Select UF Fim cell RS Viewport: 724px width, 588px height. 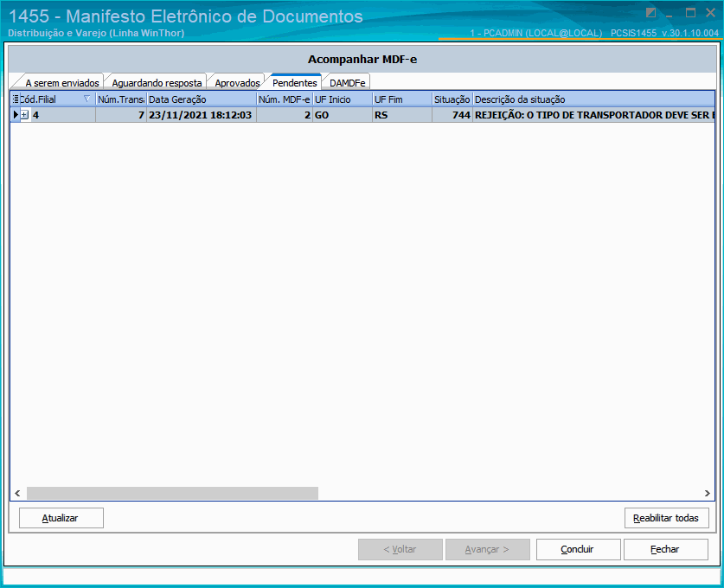point(402,115)
